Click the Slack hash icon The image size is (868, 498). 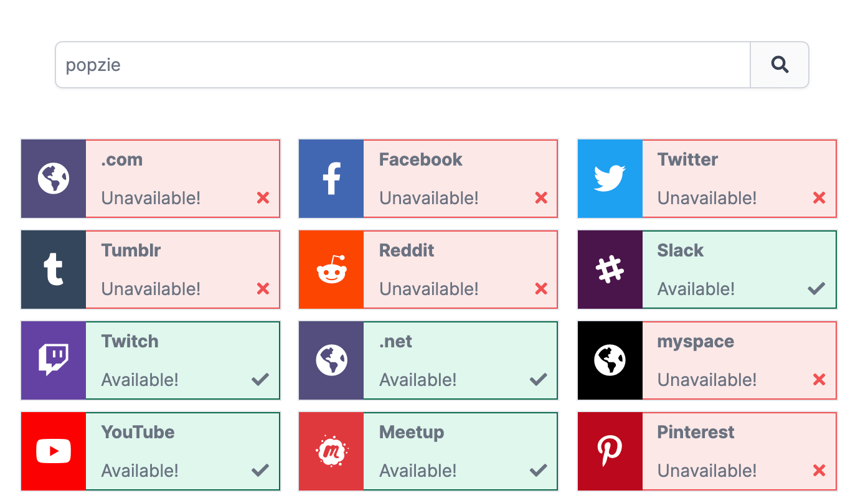(610, 270)
